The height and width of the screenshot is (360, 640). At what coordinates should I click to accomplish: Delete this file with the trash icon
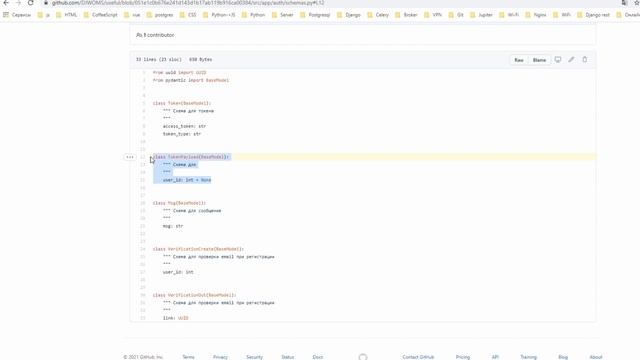pos(584,60)
